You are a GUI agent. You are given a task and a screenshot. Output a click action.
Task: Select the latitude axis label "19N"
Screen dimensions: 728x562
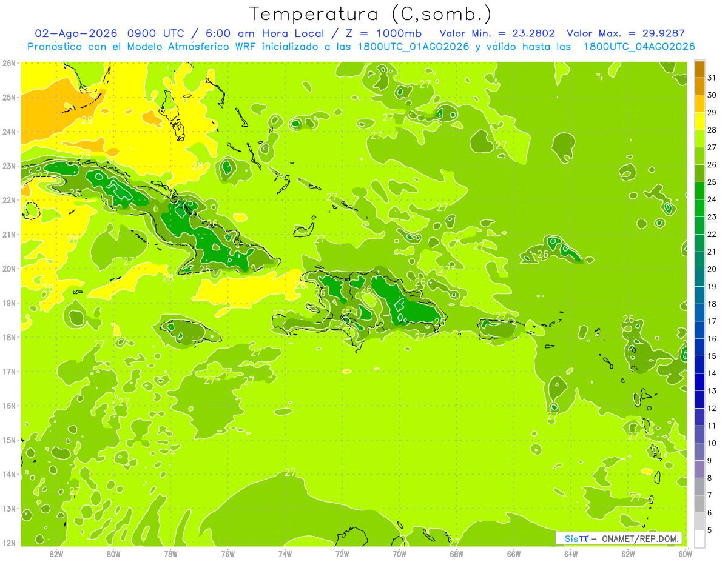tap(9, 303)
